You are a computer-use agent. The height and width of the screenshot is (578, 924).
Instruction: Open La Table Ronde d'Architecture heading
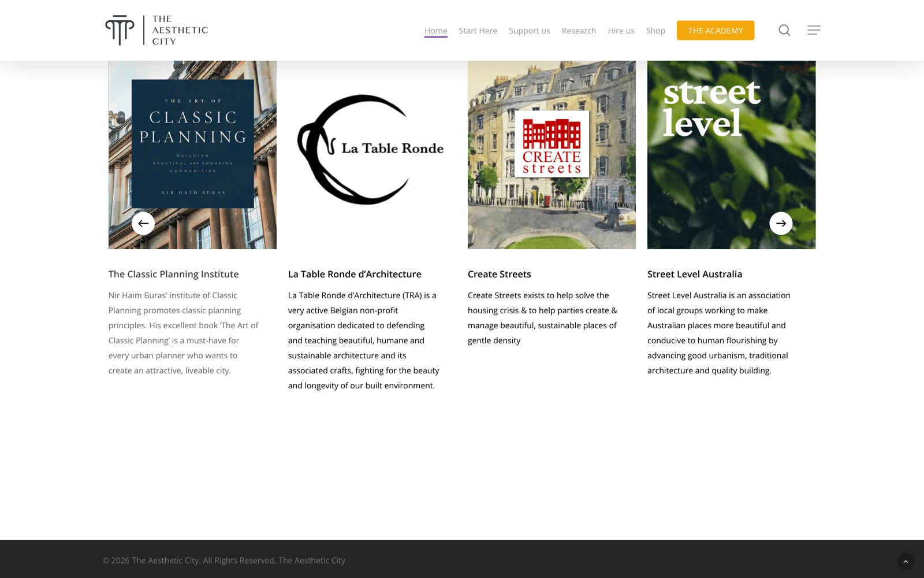point(355,274)
